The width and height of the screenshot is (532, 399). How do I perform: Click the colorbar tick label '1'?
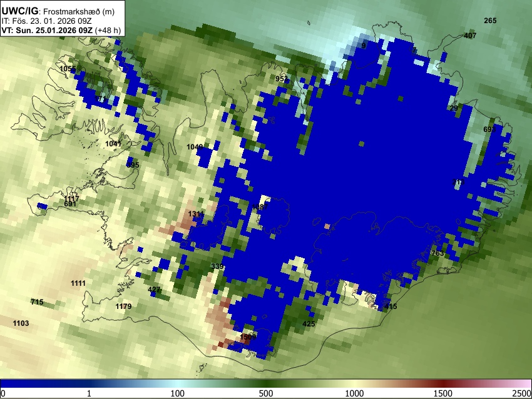point(89,393)
